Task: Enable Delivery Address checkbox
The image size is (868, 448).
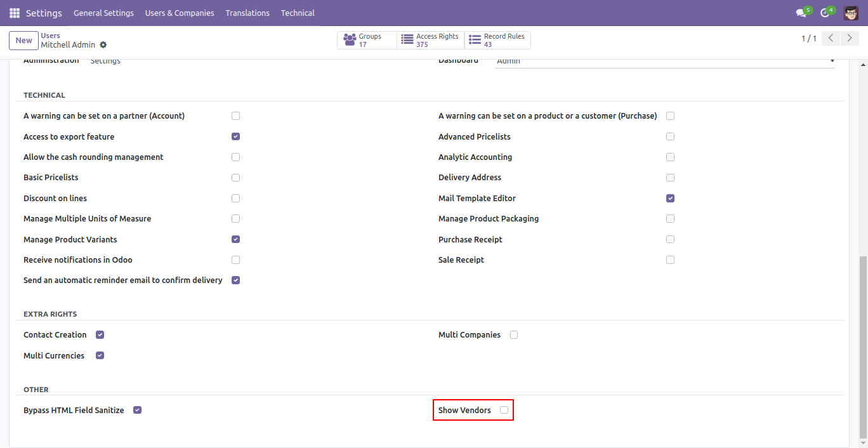Action: 671,178
